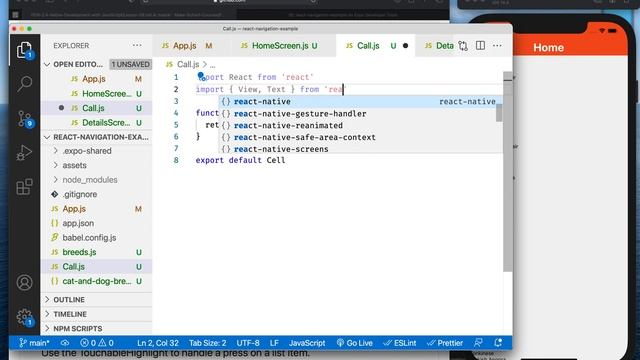
Task: Change language mode JavaScript
Action: click(x=307, y=343)
